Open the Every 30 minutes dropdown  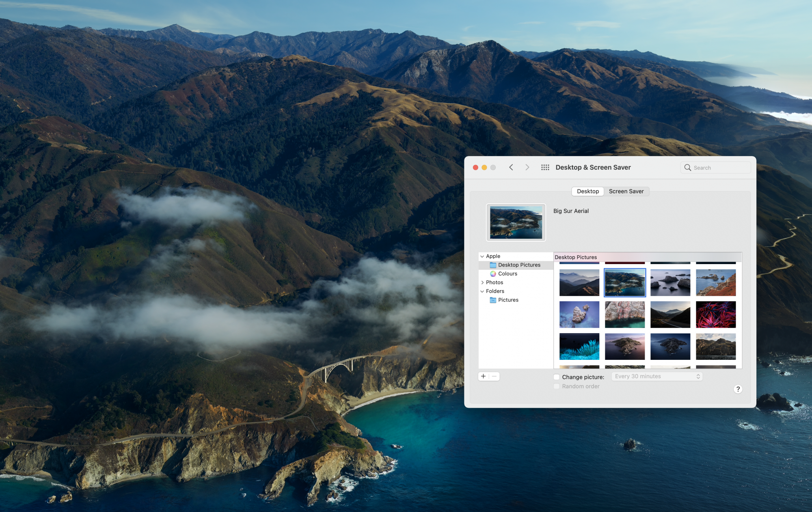click(657, 376)
